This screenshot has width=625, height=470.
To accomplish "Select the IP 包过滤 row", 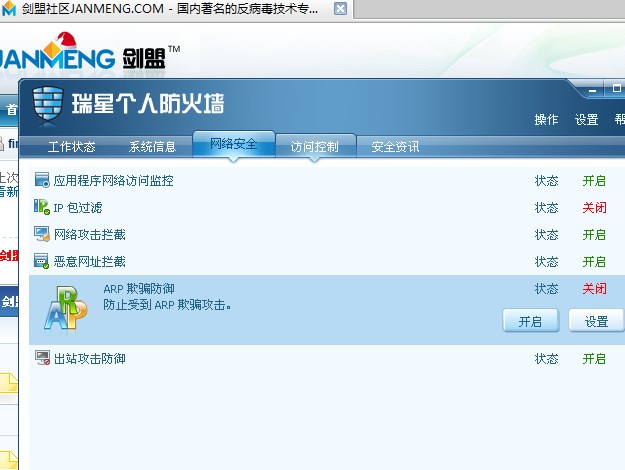I will point(327,207).
